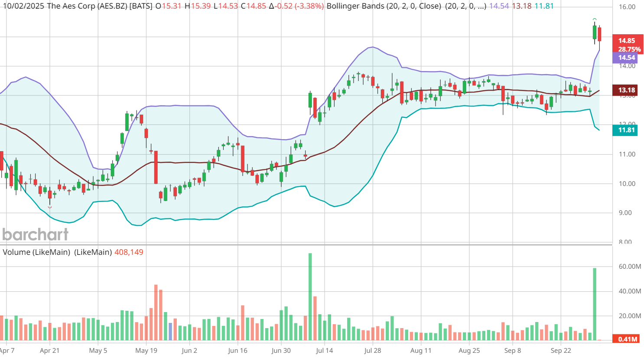Click the 11.00 price axis label
The height and width of the screenshot is (358, 644).
(627, 154)
